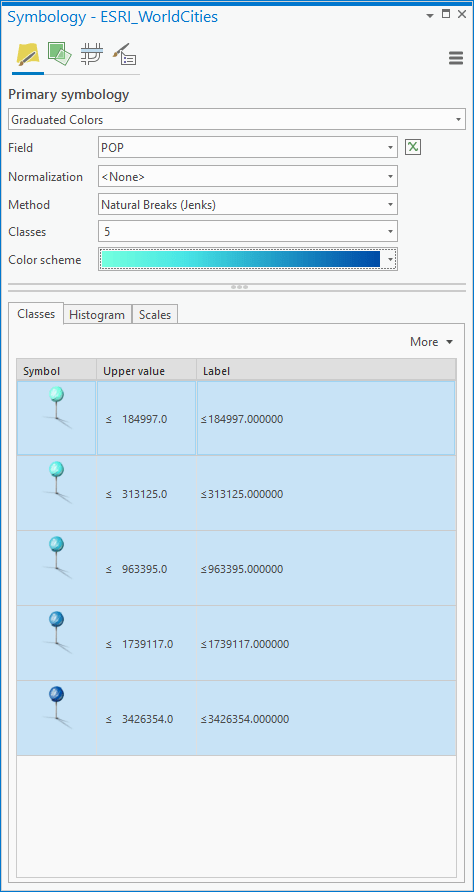Open the Graduated Colors symbology dropdown
The width and height of the screenshot is (474, 892).
coord(237,120)
